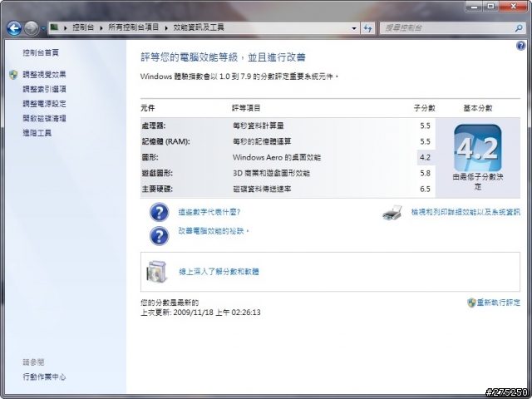The image size is (532, 399).
Task: Open 改善電腦效能的祕訣 link
Action: click(x=214, y=231)
